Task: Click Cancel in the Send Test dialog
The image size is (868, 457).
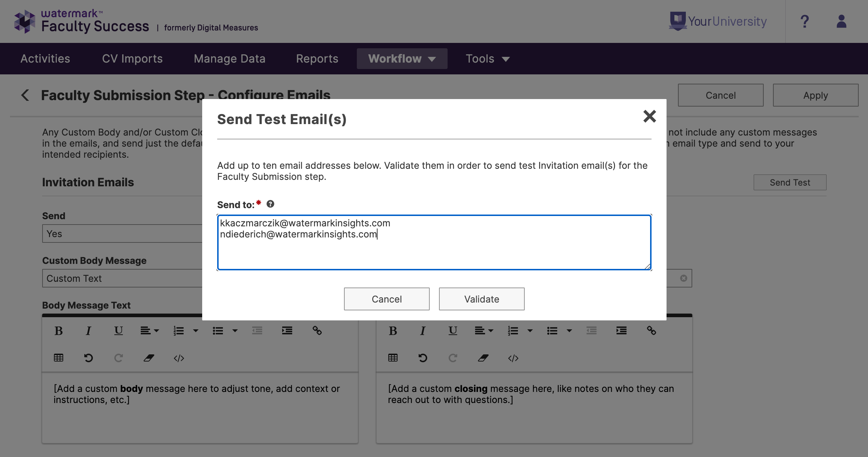Action: click(386, 299)
